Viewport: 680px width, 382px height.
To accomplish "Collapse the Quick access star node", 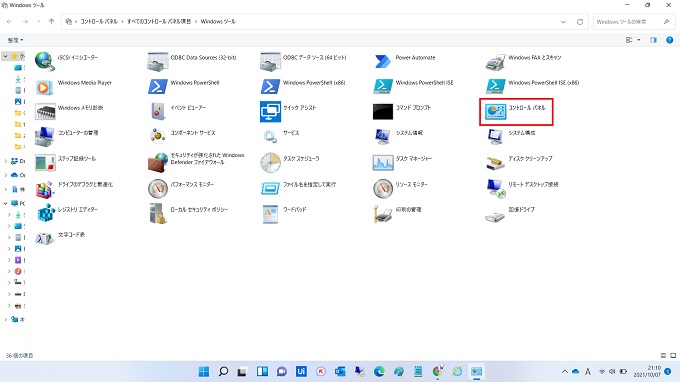I will click(6, 56).
